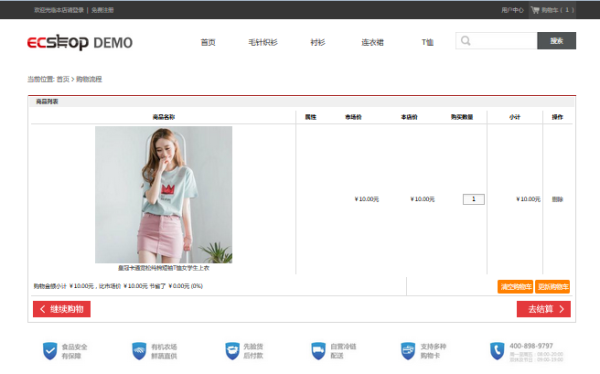Viewport: 600px width, 374px height.
Task: Click the 继续购物 red button
Action: click(62, 309)
